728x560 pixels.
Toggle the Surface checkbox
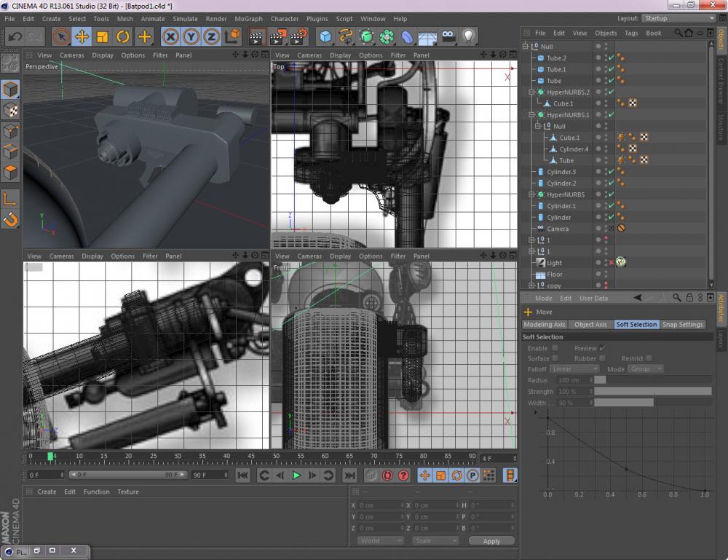tap(555, 358)
